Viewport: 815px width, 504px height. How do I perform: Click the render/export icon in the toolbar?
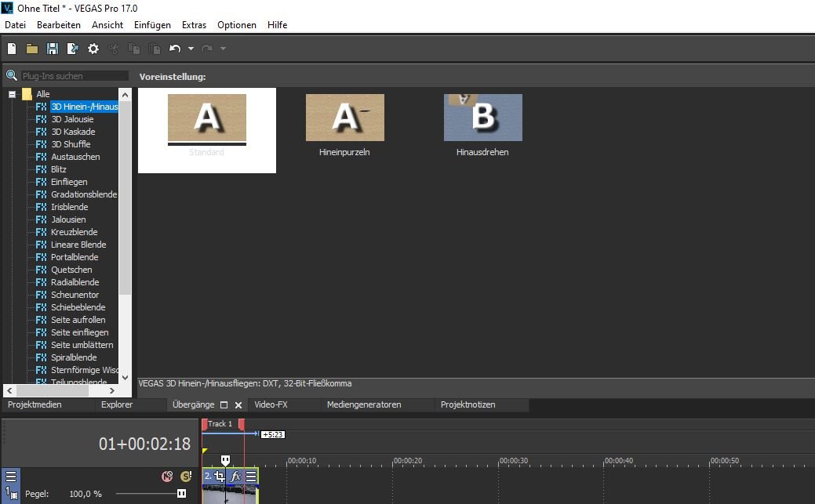pos(73,49)
